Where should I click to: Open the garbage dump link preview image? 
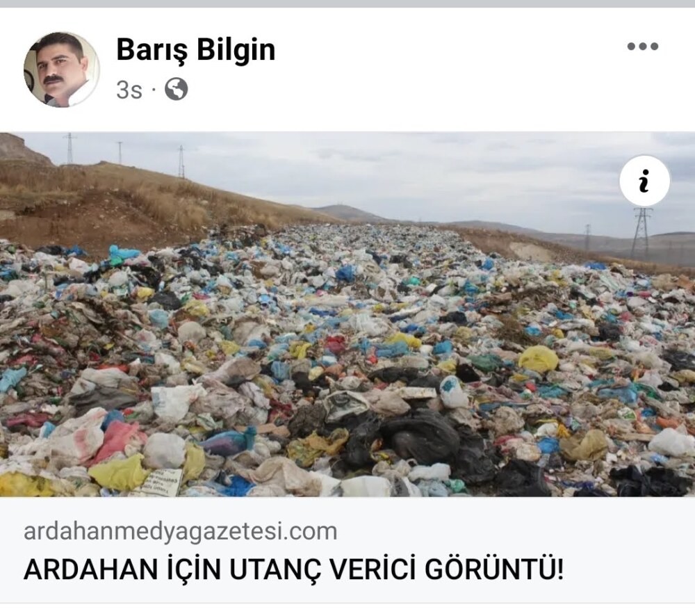point(347,314)
